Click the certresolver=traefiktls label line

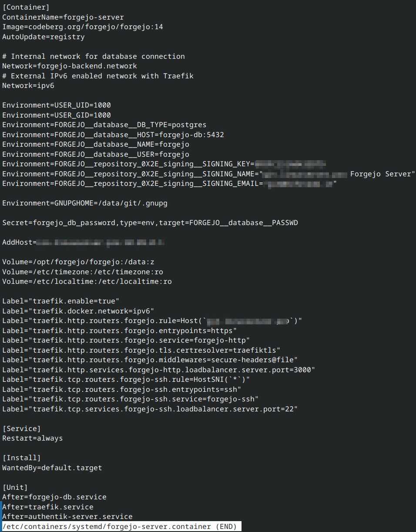point(141,350)
